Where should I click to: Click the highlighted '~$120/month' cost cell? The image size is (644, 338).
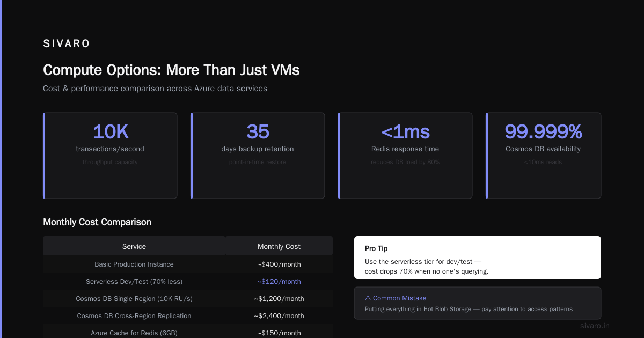click(x=279, y=282)
